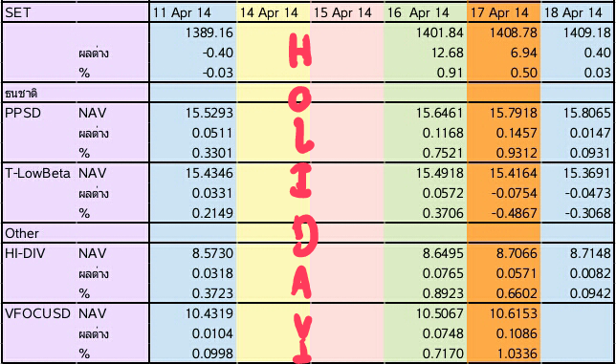Image resolution: width=616 pixels, height=364 pixels.
Task: Select SET value 1408.78
Action: click(x=513, y=32)
